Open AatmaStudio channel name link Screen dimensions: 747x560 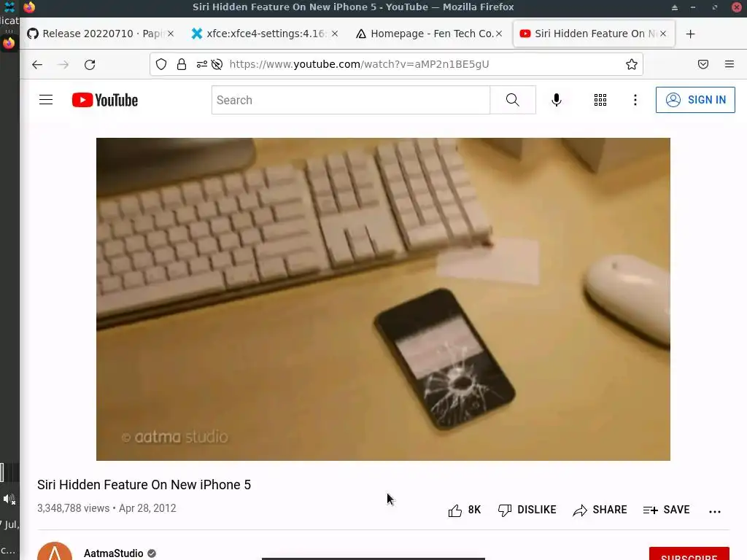(113, 553)
